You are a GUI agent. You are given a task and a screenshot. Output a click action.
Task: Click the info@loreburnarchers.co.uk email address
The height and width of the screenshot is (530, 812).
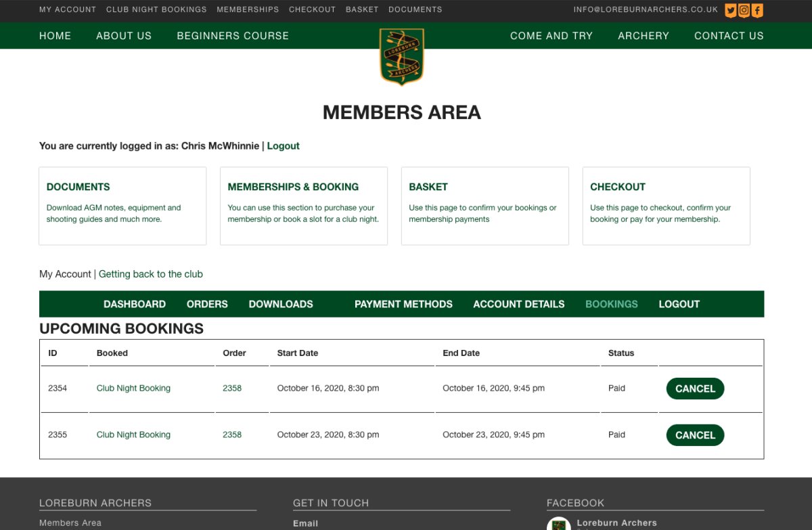(x=646, y=9)
